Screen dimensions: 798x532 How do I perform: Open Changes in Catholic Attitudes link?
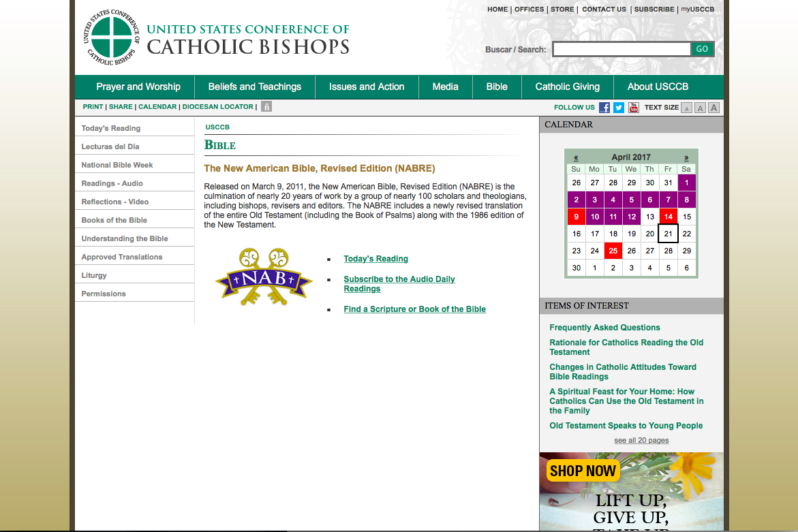click(x=623, y=372)
